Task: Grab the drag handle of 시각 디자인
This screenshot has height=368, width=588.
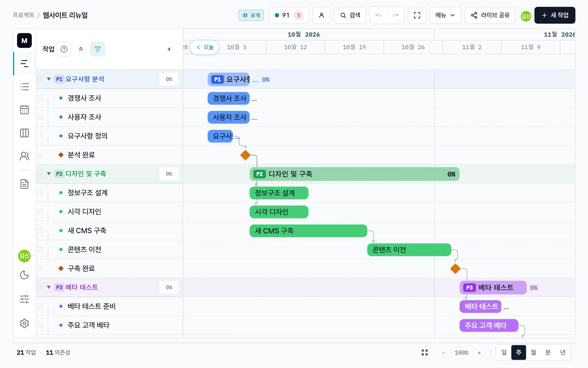Action: click(40, 212)
